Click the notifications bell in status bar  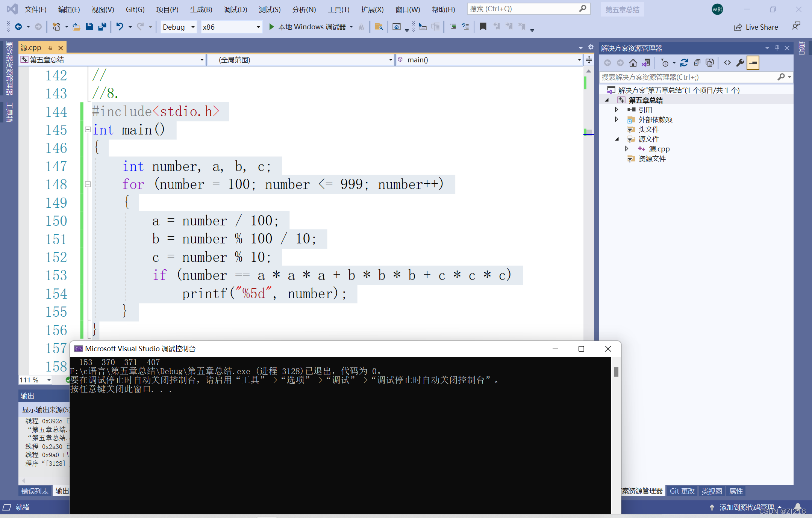coord(798,507)
